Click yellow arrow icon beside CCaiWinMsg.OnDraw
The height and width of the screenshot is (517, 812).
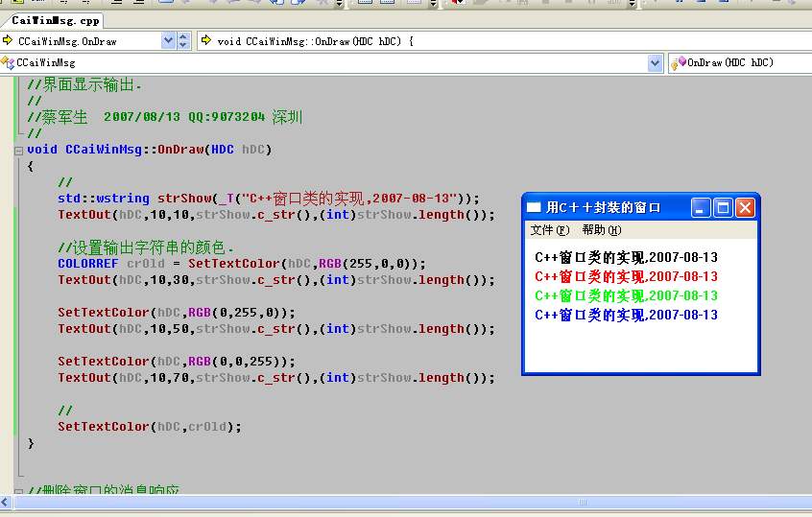[8, 40]
